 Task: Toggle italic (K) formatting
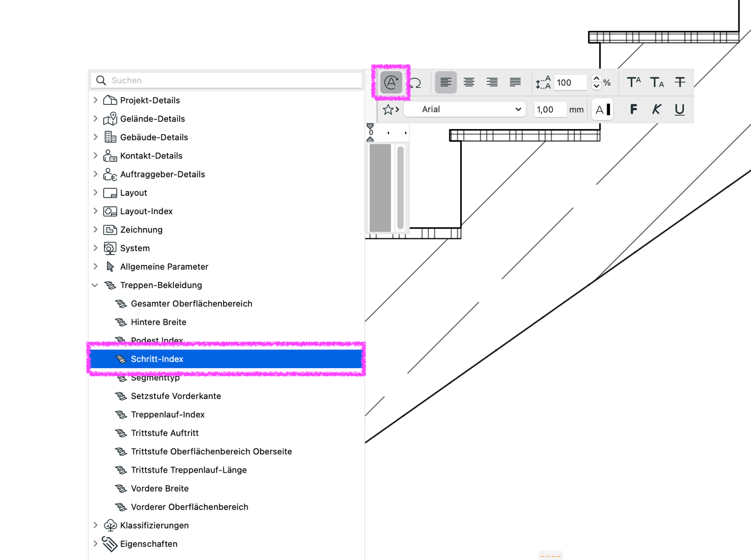tap(657, 110)
